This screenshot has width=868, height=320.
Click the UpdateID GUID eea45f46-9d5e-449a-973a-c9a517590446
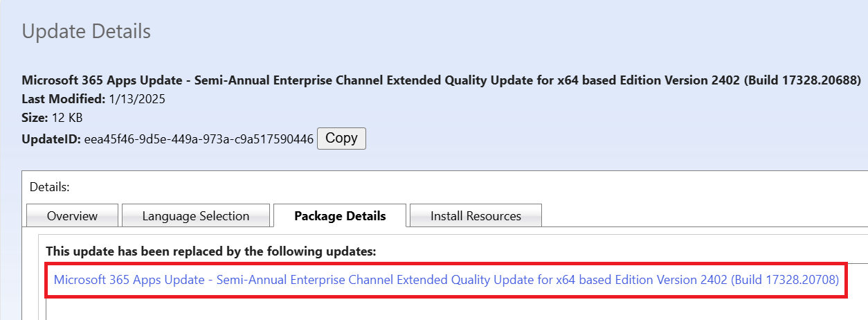coord(199,139)
